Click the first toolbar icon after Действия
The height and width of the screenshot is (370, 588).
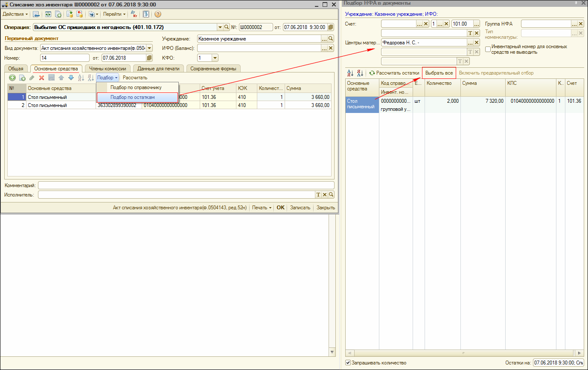[36, 14]
